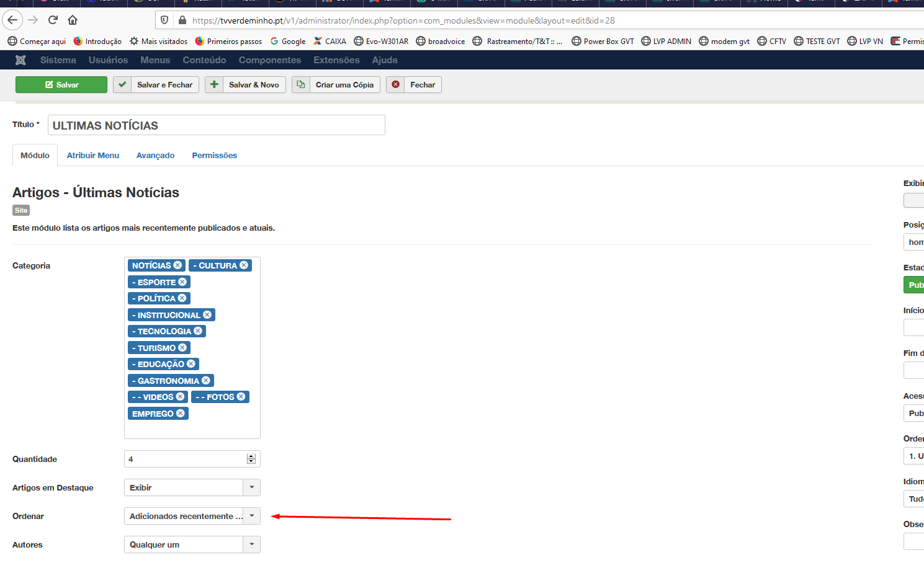
Task: Remove the NOTÍCIAS category tag
Action: [x=177, y=265]
